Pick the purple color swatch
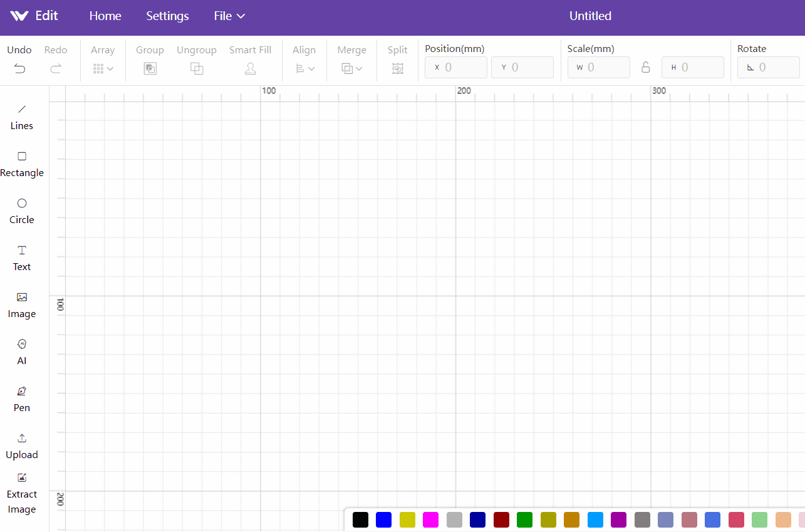Viewport: 805px width, 532px height. pyautogui.click(x=618, y=519)
